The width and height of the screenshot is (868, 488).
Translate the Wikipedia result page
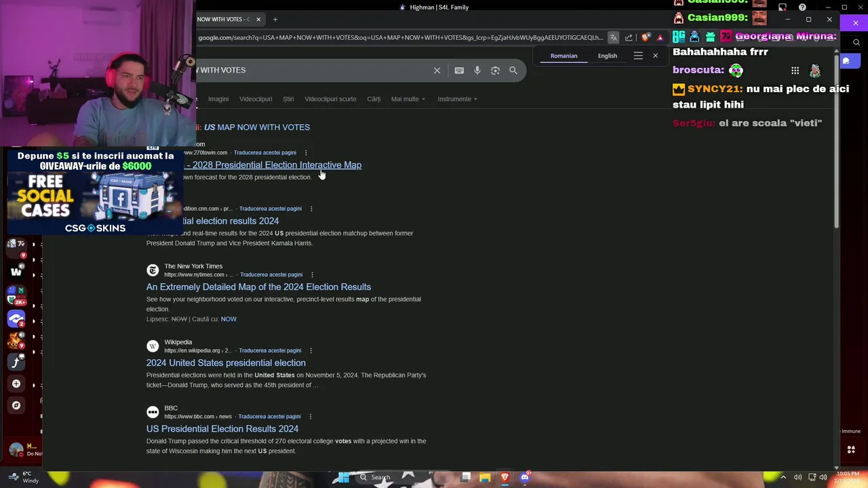[x=270, y=350]
